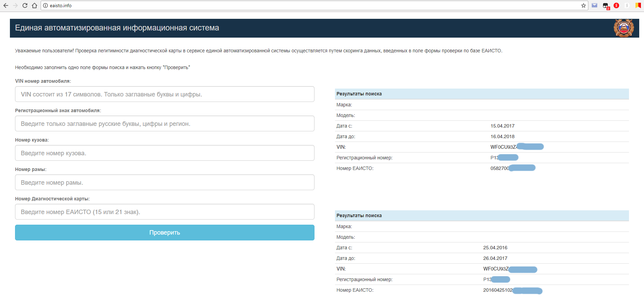Click the emblem logo in header
This screenshot has height=303, width=644.
pos(624,28)
